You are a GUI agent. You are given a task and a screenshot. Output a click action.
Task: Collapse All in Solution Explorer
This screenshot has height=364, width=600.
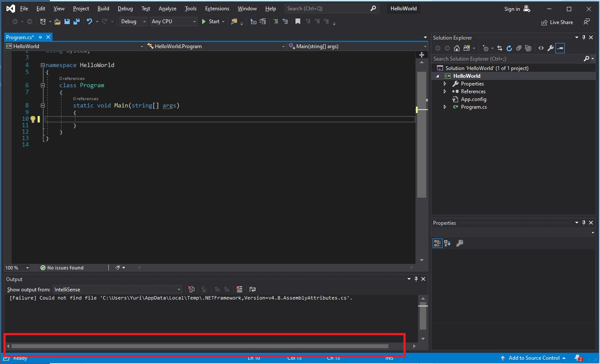pos(519,49)
